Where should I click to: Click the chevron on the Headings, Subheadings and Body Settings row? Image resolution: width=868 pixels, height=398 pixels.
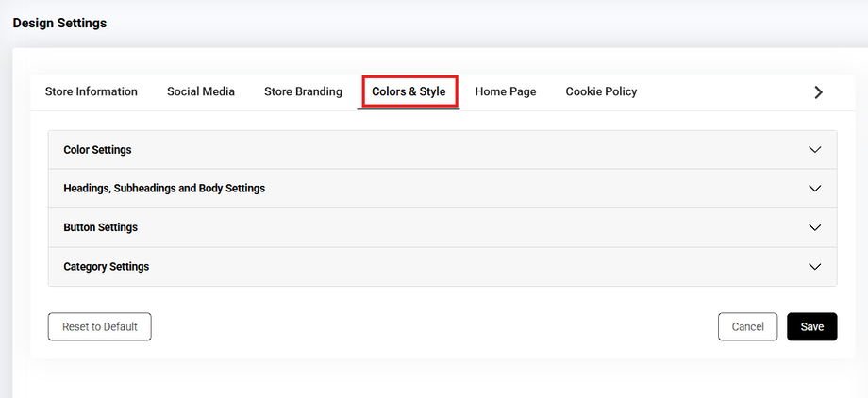(815, 189)
